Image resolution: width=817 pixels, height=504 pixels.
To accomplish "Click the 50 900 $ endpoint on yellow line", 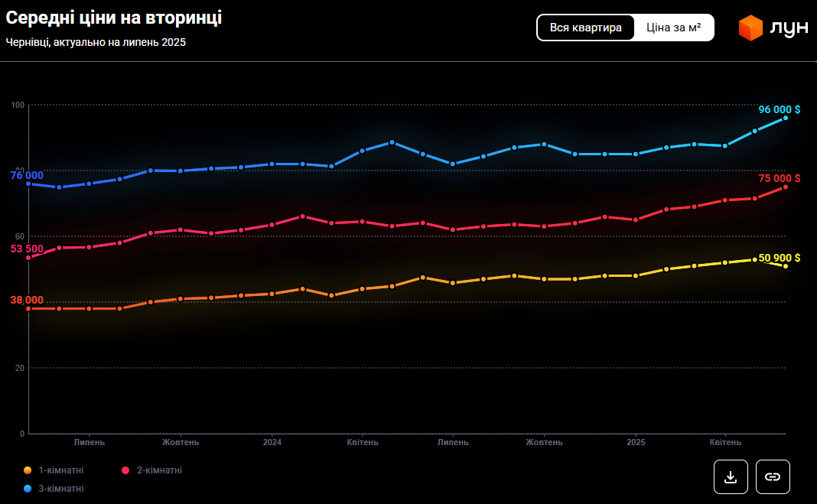I will (786, 265).
